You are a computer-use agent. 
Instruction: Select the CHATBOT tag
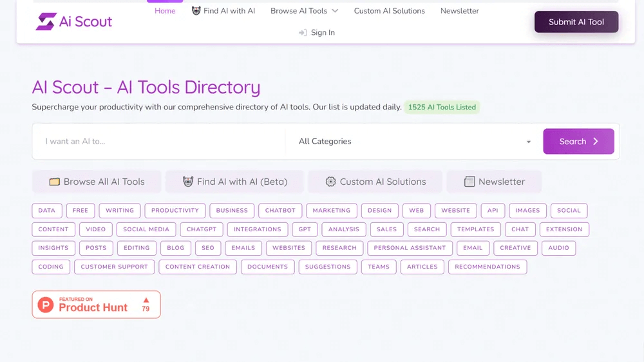[280, 211]
